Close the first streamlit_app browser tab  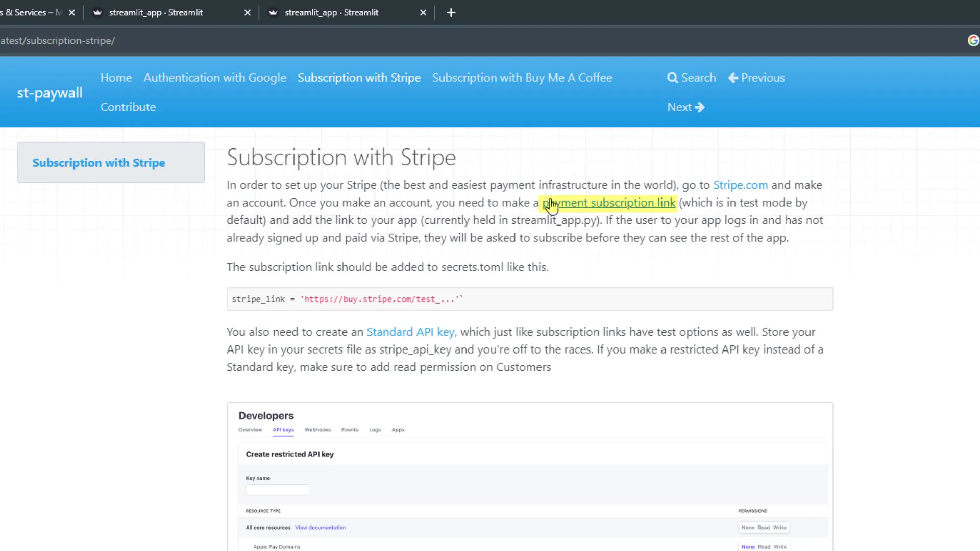[x=248, y=12]
